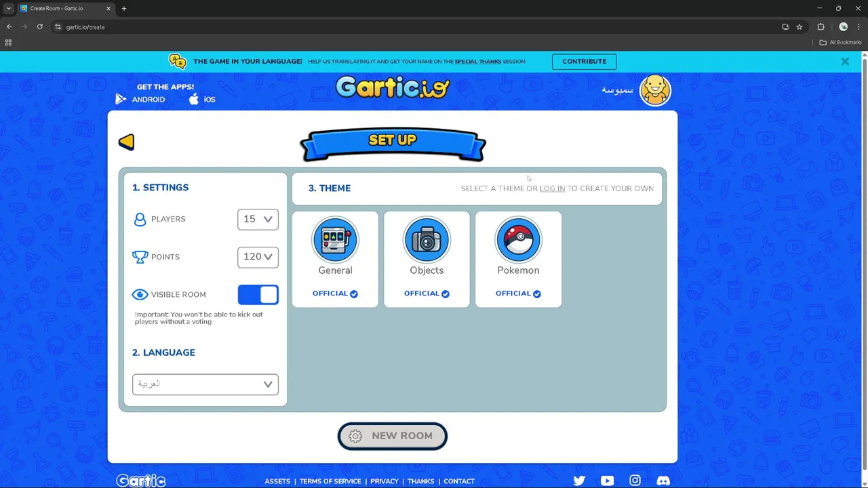Click the Official badge under Objects
This screenshot has height=488, width=868.
pos(427,293)
